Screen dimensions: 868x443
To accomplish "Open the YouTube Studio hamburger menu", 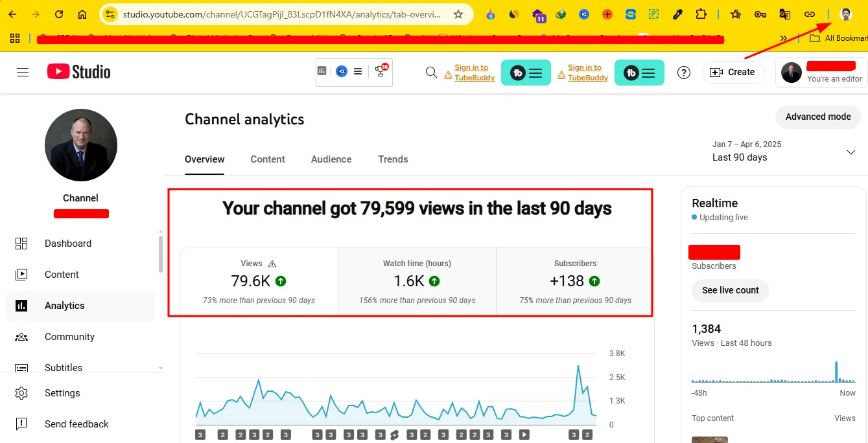I will pos(23,72).
